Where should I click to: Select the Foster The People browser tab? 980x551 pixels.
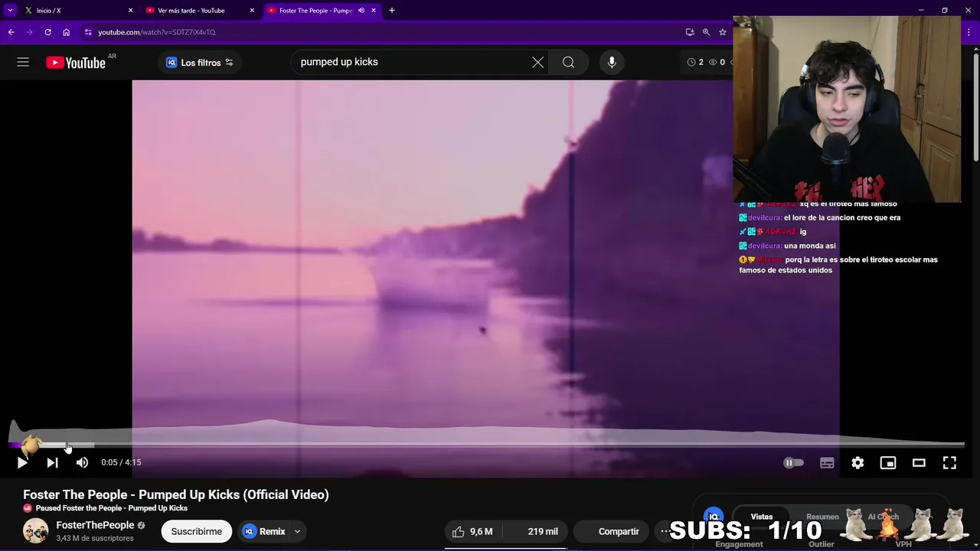(x=314, y=10)
